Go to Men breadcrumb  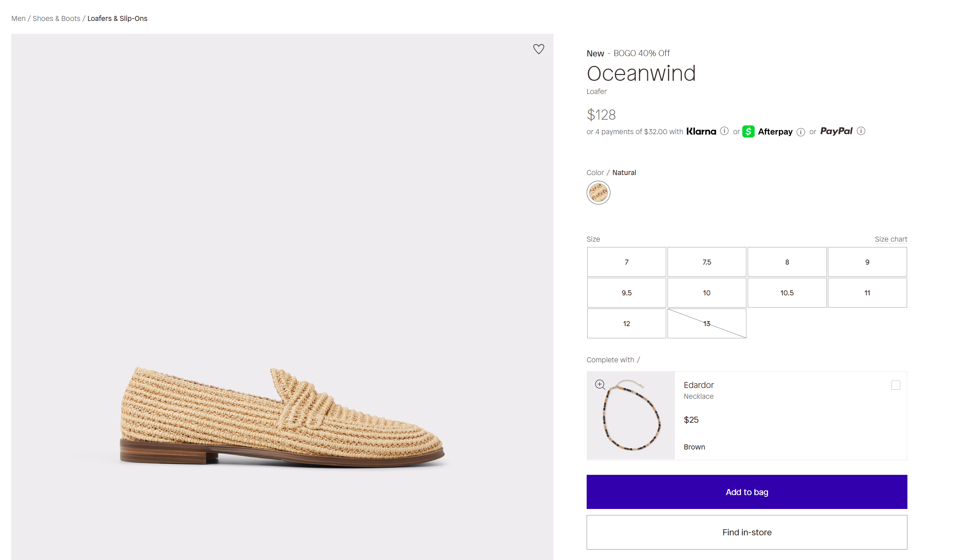[18, 19]
